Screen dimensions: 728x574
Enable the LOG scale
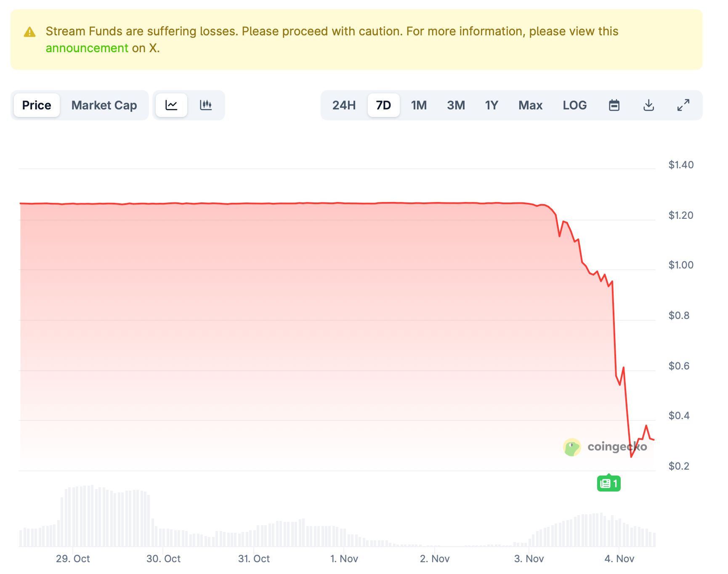tap(575, 105)
